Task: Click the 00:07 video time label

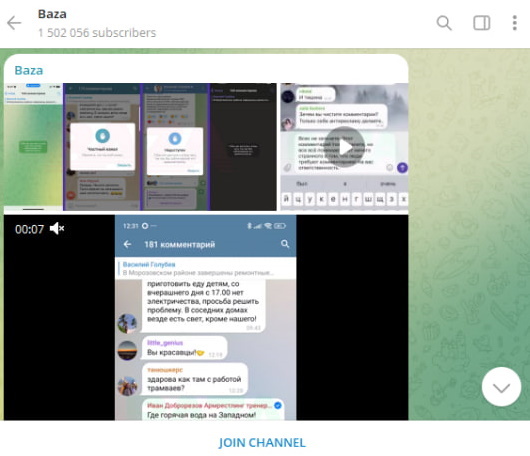Action: click(29, 229)
